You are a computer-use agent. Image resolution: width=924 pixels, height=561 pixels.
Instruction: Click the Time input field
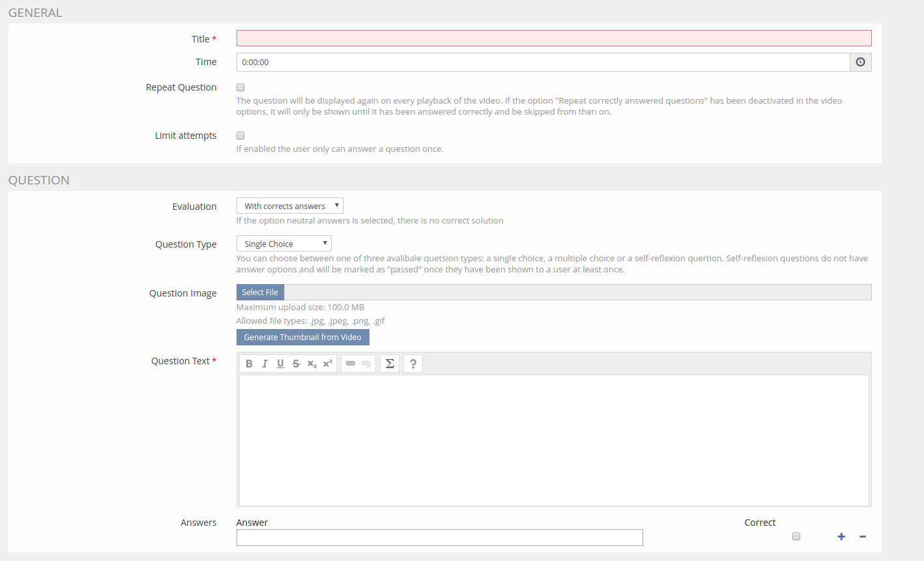click(543, 62)
